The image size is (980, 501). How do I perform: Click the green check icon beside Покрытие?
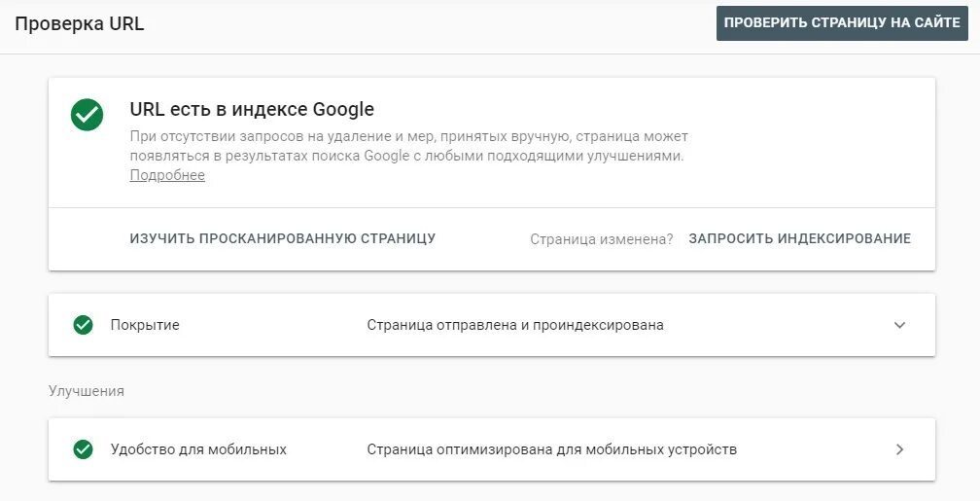(83, 325)
